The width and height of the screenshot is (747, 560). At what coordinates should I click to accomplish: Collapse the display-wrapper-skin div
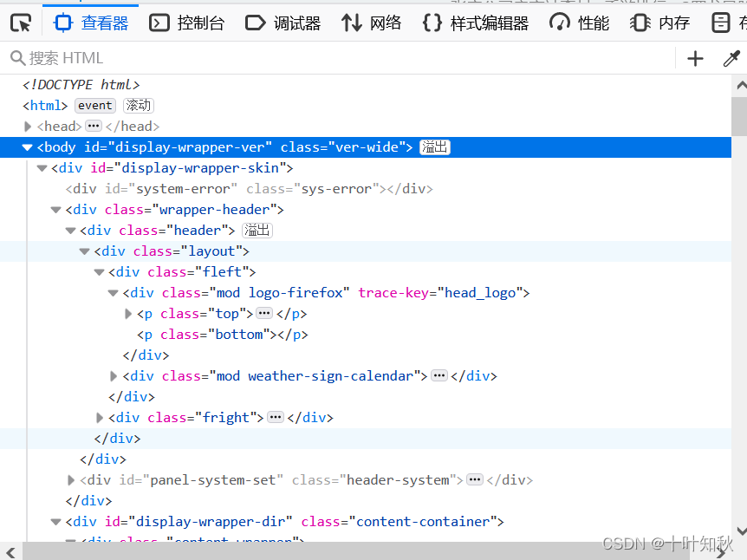[x=42, y=168]
